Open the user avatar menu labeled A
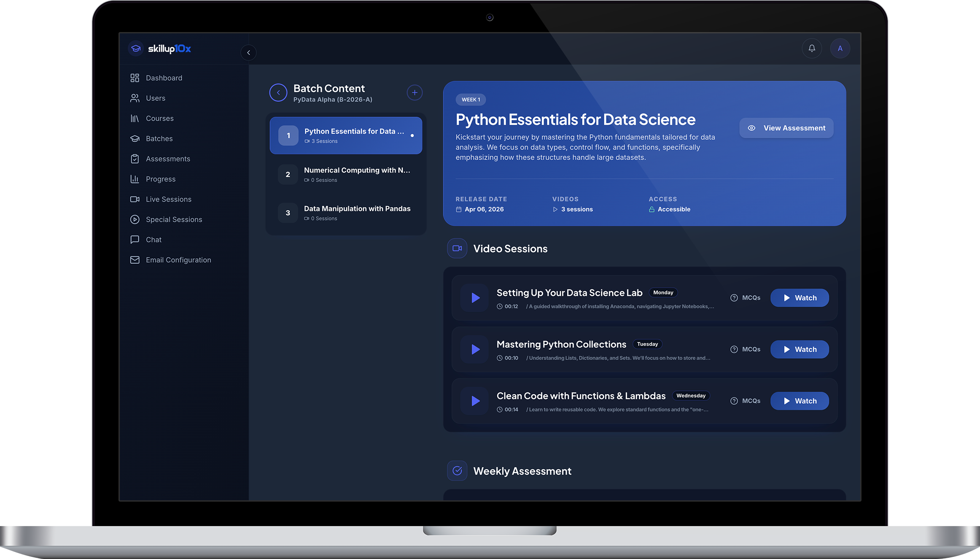This screenshot has width=980, height=559. pos(840,49)
